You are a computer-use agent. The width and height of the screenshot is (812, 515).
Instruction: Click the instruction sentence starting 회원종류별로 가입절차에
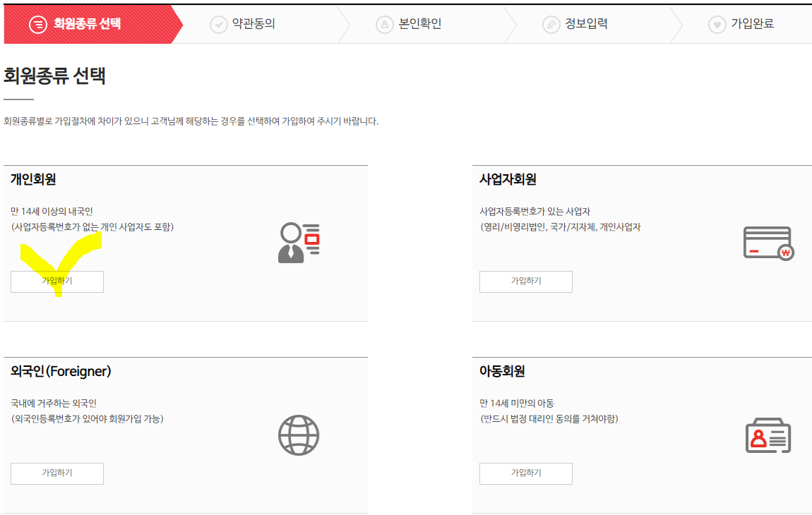point(191,121)
